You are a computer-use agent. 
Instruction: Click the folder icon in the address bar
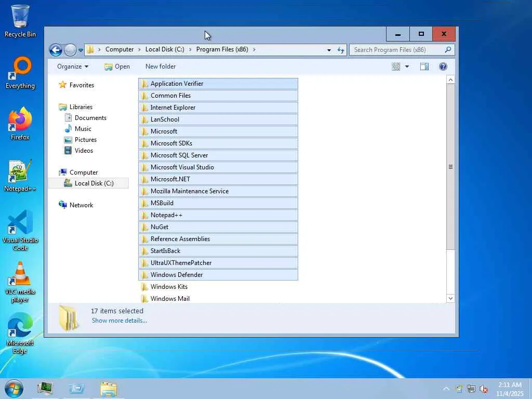tap(90, 49)
